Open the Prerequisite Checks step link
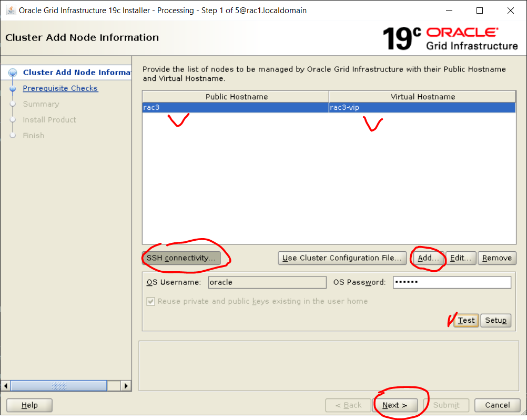Screen dimensions: 527x420 pos(60,88)
